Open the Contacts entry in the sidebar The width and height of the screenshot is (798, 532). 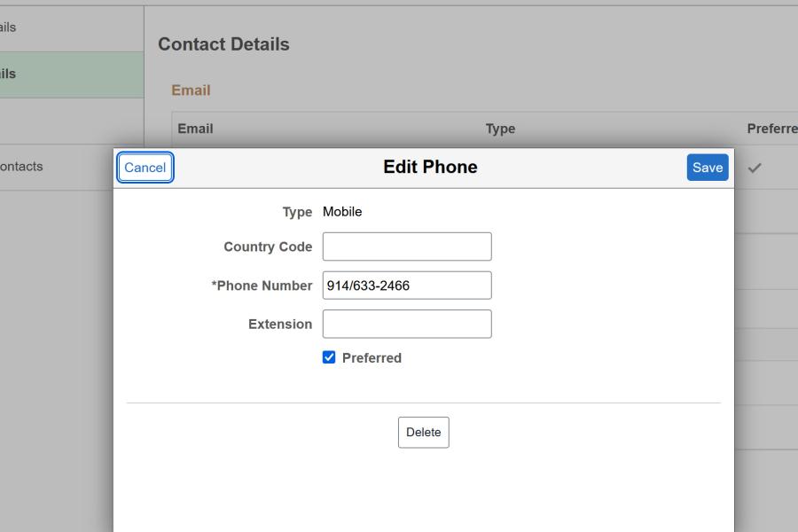tap(22, 166)
